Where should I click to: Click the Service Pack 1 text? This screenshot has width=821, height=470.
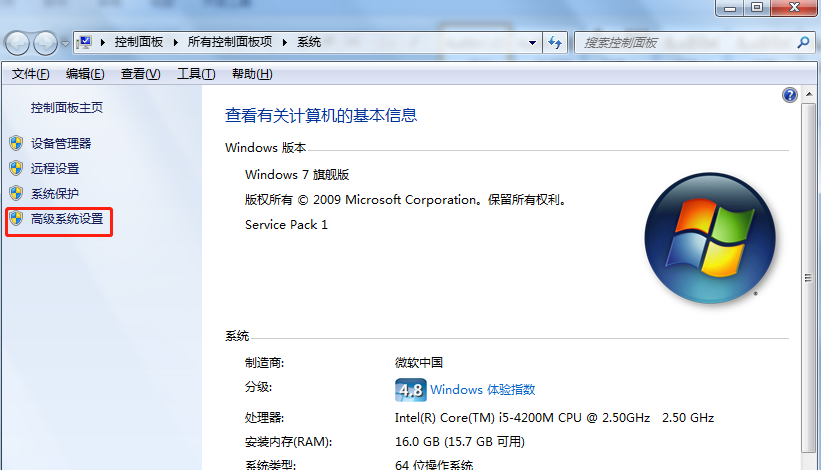[x=286, y=225]
